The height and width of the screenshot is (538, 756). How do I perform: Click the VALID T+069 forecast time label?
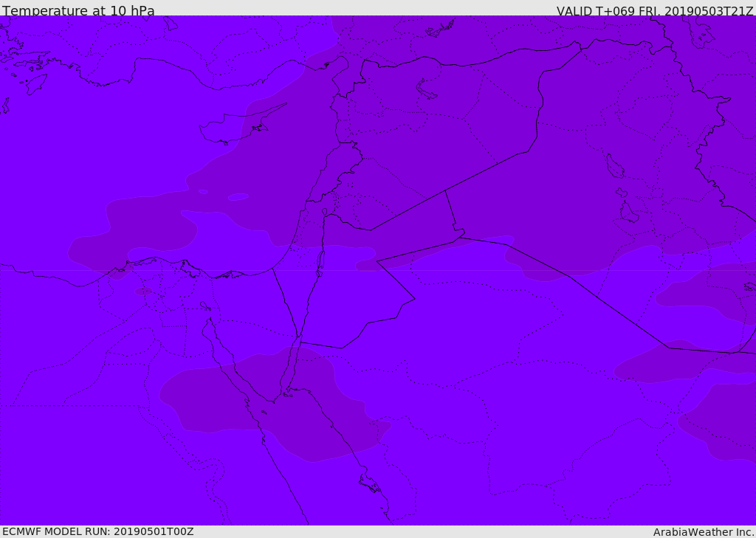tap(655, 11)
